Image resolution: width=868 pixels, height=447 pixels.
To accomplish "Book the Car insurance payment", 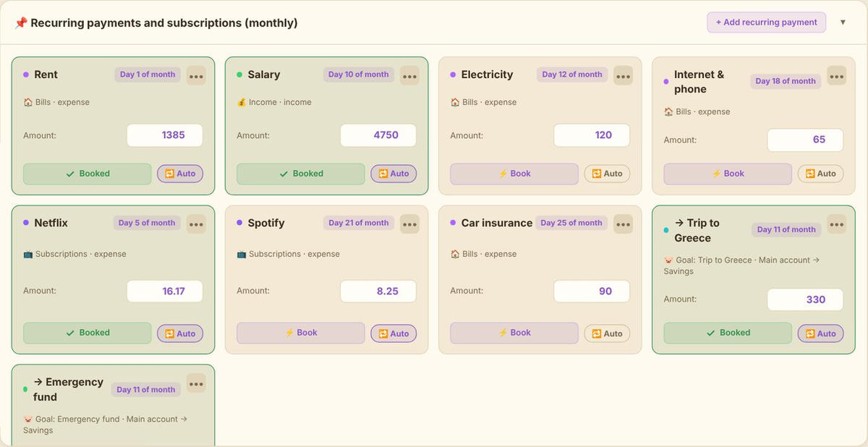I will (514, 333).
